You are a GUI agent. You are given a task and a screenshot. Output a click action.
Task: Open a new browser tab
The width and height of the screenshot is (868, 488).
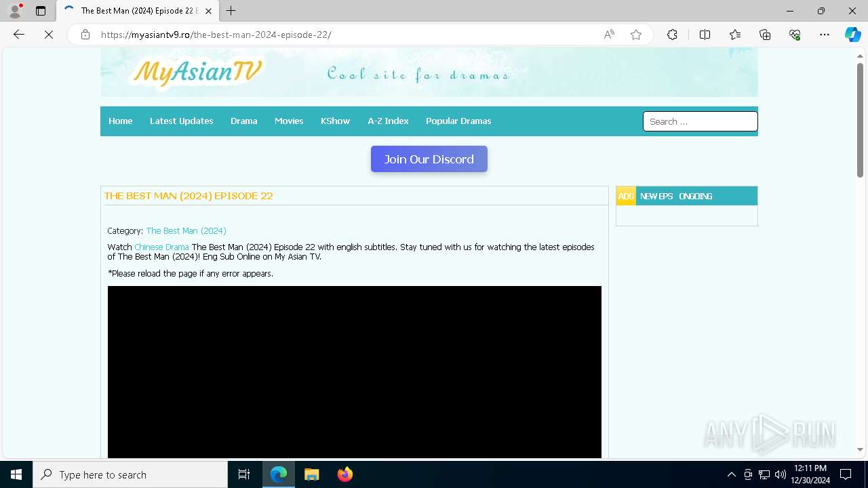pos(231,11)
